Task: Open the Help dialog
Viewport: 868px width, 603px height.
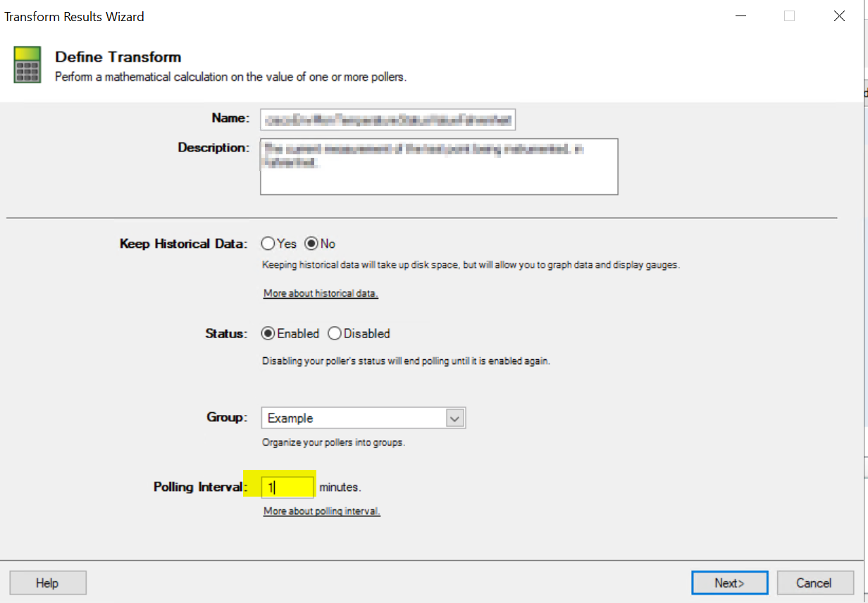Action: pos(47,583)
